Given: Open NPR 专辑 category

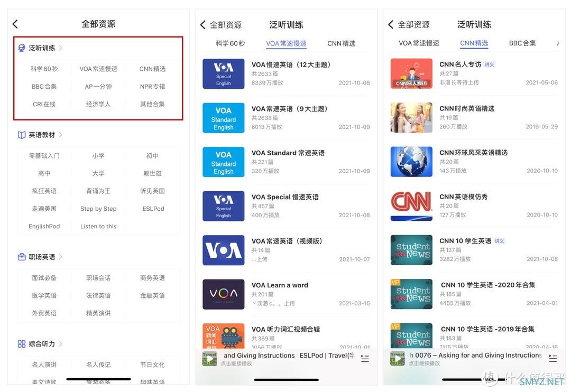Looking at the screenshot, I should point(152,87).
